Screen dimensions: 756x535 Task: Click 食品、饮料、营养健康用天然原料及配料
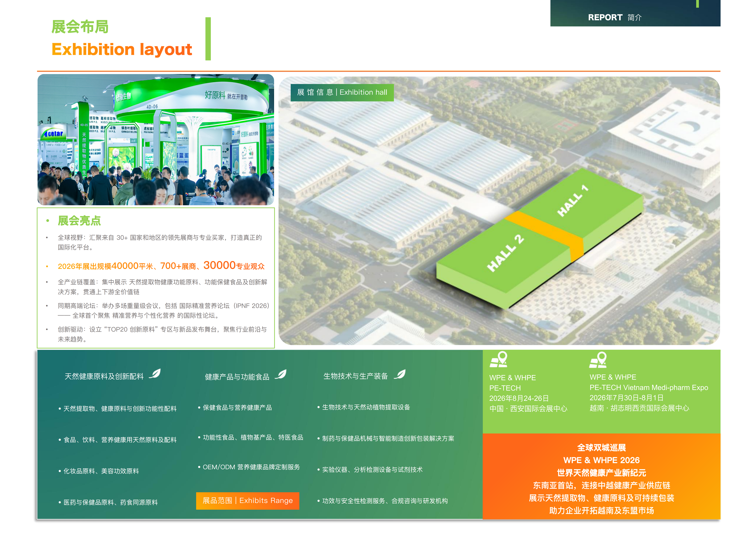tap(120, 440)
